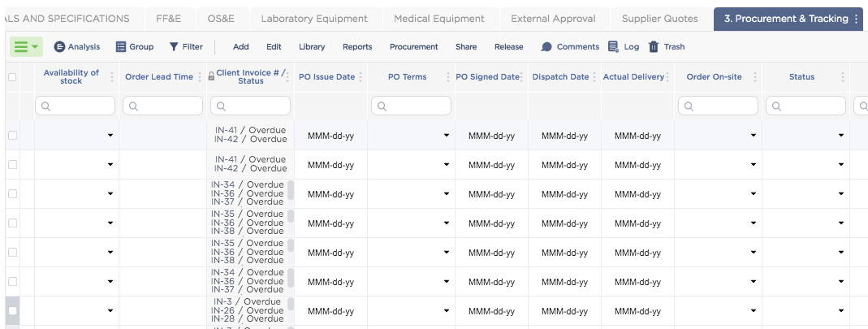Screen dimensions: 868x329
Task: Expand the first row's PO Terms dropdown
Action: tap(447, 136)
